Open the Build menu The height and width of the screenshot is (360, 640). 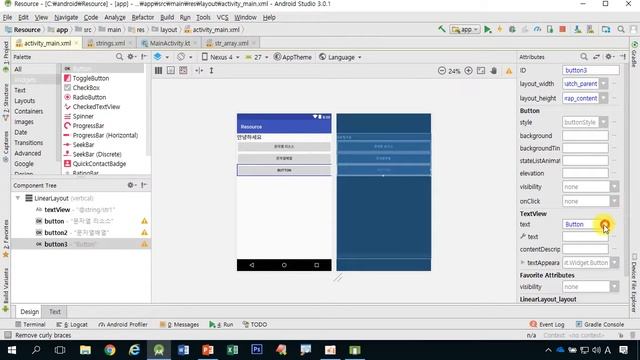tap(167, 17)
